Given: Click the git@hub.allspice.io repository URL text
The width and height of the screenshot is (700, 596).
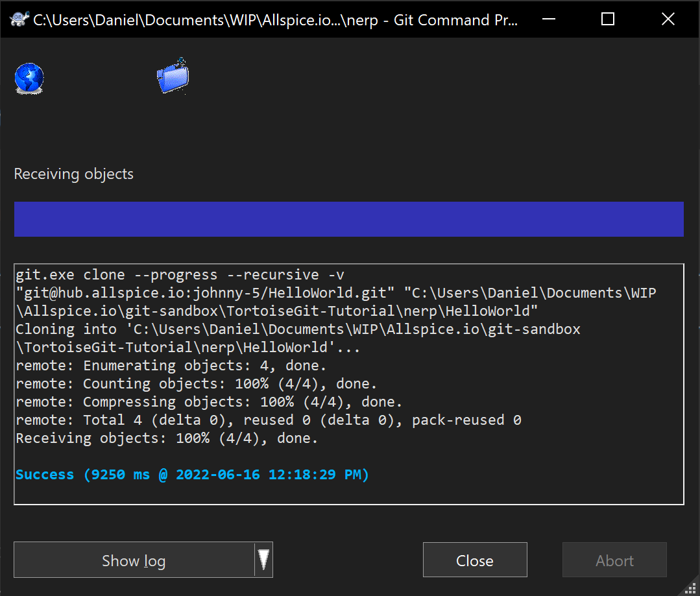Looking at the screenshot, I should [205, 293].
